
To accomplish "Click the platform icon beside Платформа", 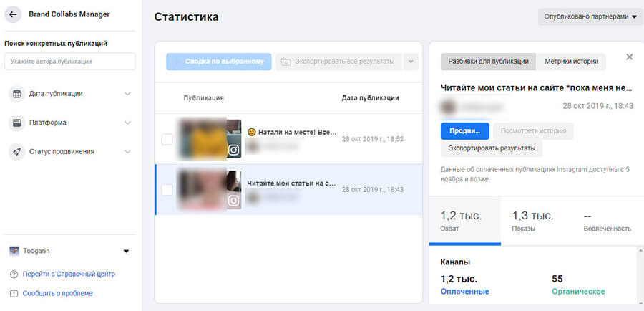I will pos(17,123).
